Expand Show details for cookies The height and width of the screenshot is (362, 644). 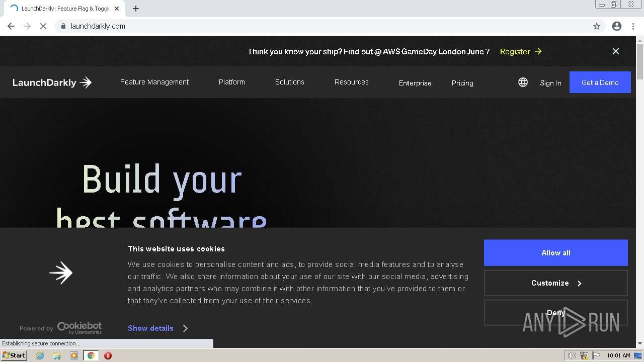point(158,328)
